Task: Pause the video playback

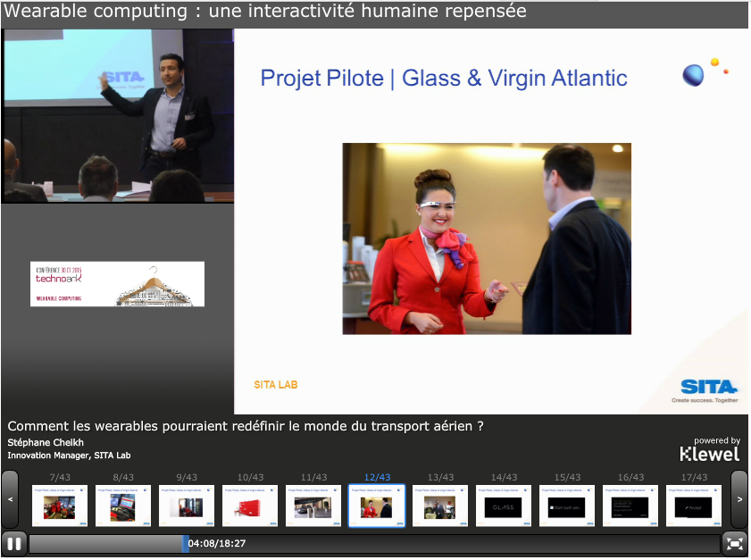Action: (14, 544)
